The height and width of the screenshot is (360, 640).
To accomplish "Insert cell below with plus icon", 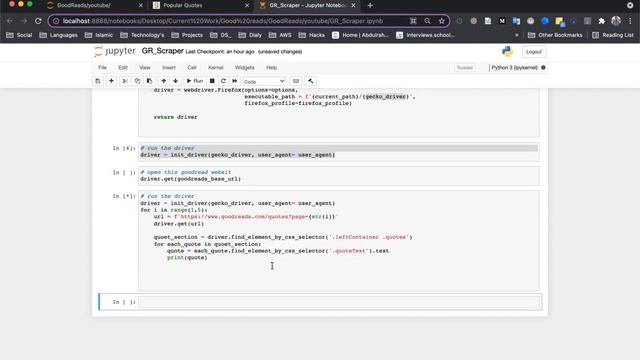I will coord(111,81).
